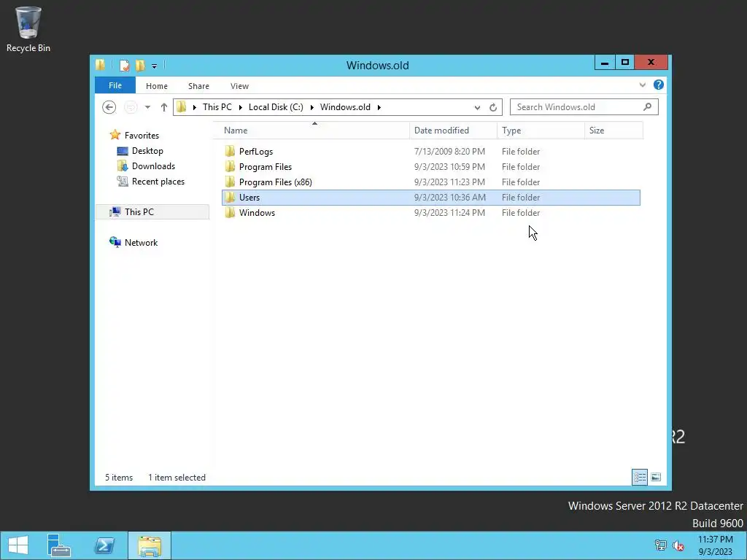Viewport: 747px width, 560px height.
Task: Go up one level with Up arrow
Action: 164,107
